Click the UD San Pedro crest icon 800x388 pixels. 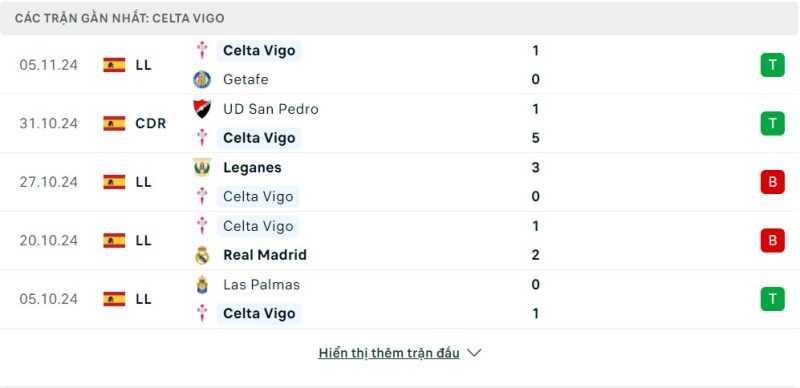(202, 109)
